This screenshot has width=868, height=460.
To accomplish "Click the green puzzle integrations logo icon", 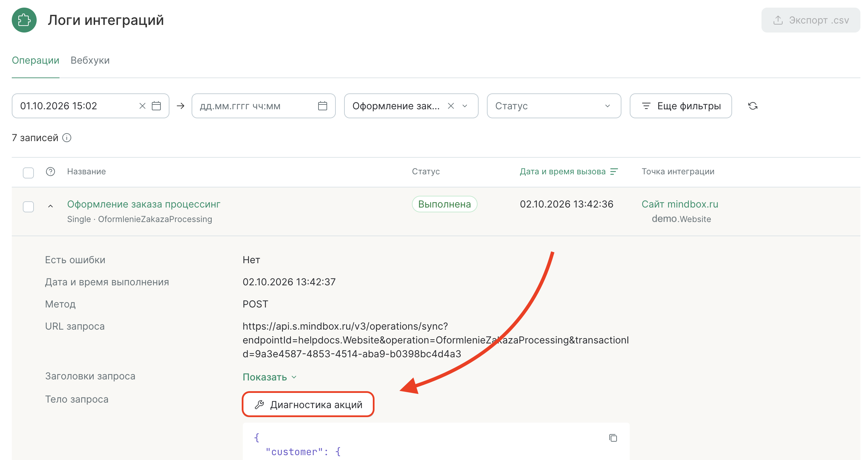I will click(x=24, y=20).
